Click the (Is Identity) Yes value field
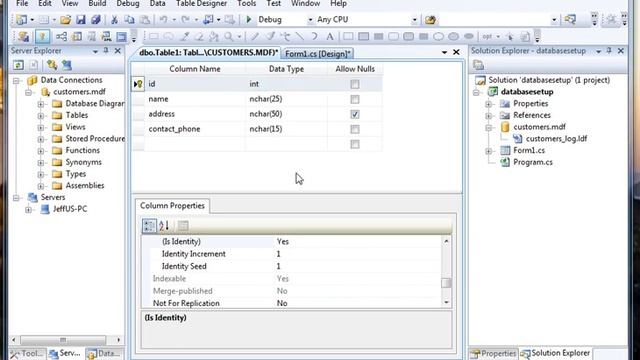The height and width of the screenshot is (360, 640). pyautogui.click(x=358, y=242)
